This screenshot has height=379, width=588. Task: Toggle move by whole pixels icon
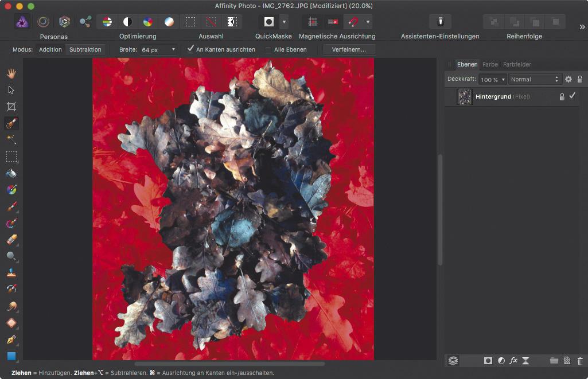[x=333, y=22]
